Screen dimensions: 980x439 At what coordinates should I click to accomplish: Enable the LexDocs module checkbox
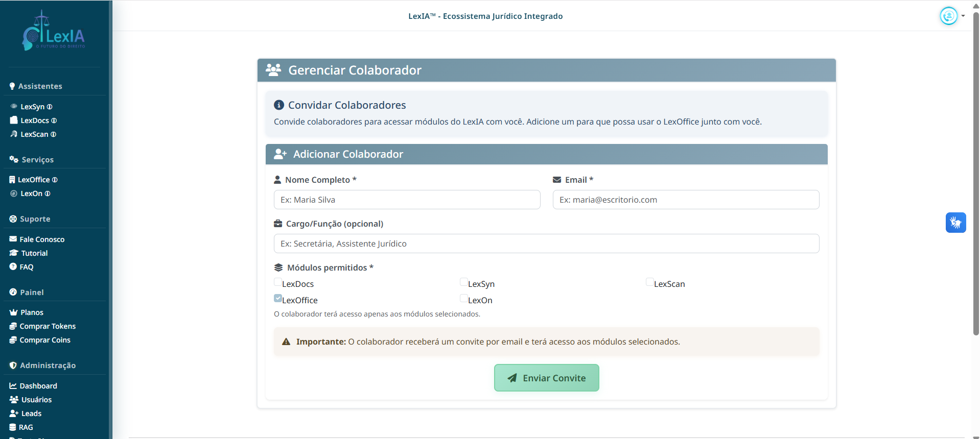(277, 281)
